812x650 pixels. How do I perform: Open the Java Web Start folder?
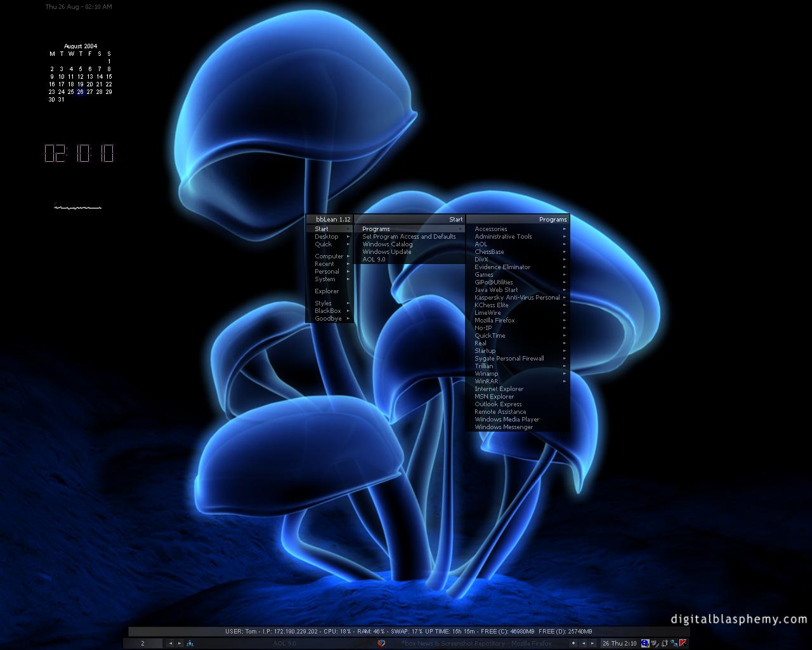coord(518,290)
